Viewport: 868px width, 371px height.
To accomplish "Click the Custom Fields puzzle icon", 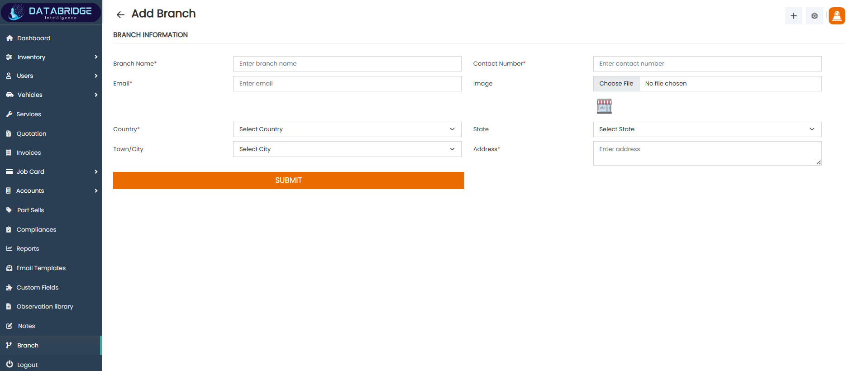I will coord(9,288).
